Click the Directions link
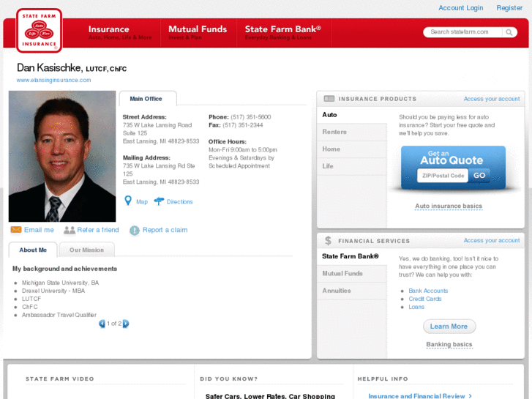The height and width of the screenshot is (399, 532). click(x=179, y=202)
